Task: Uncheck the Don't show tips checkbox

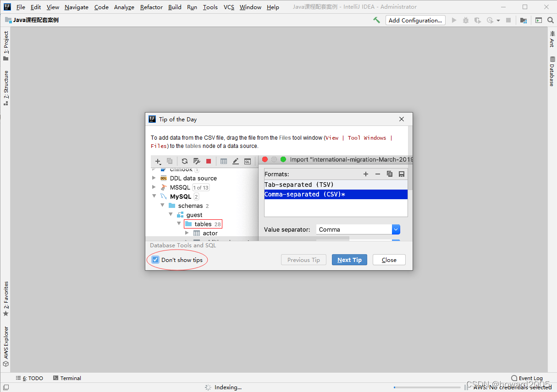Action: [155, 260]
